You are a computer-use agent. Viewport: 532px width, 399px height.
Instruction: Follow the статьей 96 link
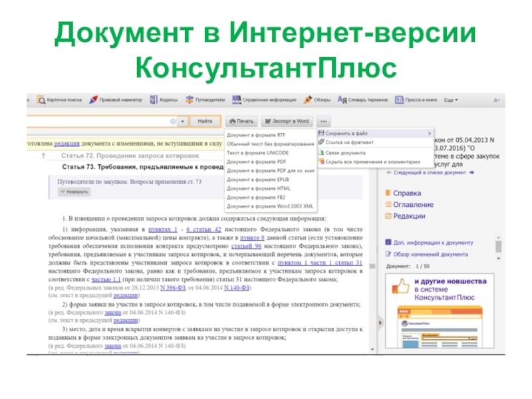click(x=246, y=246)
